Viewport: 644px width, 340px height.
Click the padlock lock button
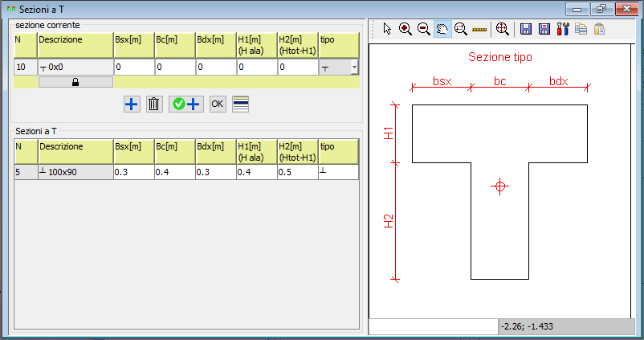[x=75, y=82]
